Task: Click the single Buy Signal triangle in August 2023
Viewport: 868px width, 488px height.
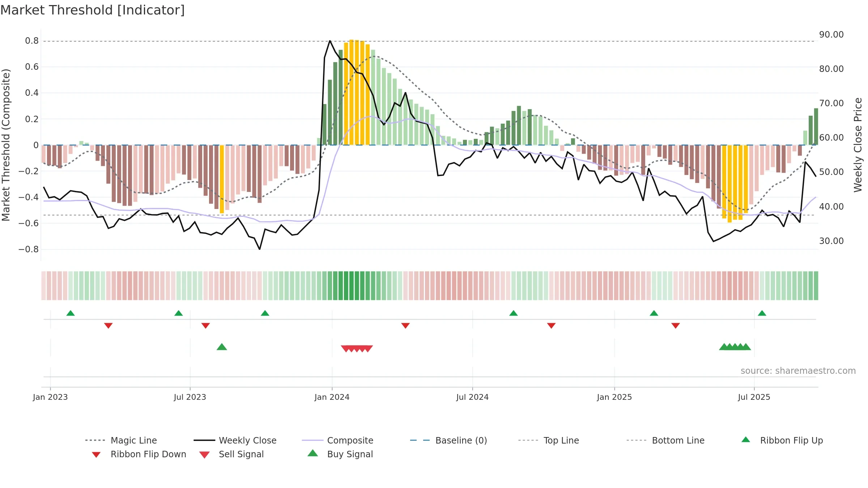Action: [222, 347]
